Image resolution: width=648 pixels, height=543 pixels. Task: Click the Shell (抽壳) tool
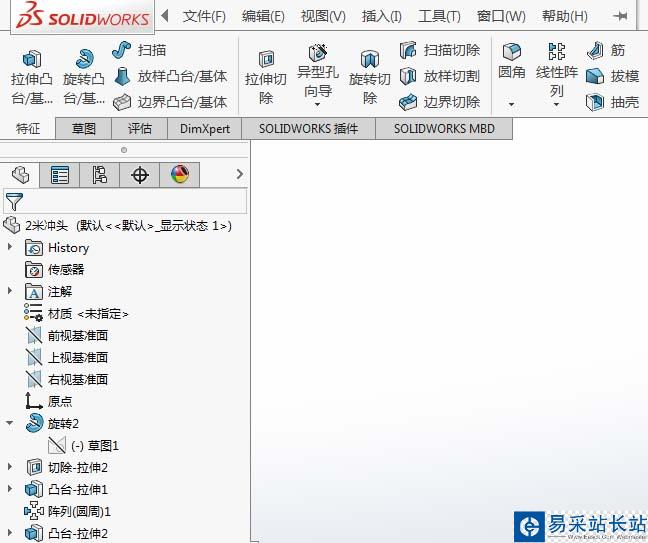(x=612, y=102)
